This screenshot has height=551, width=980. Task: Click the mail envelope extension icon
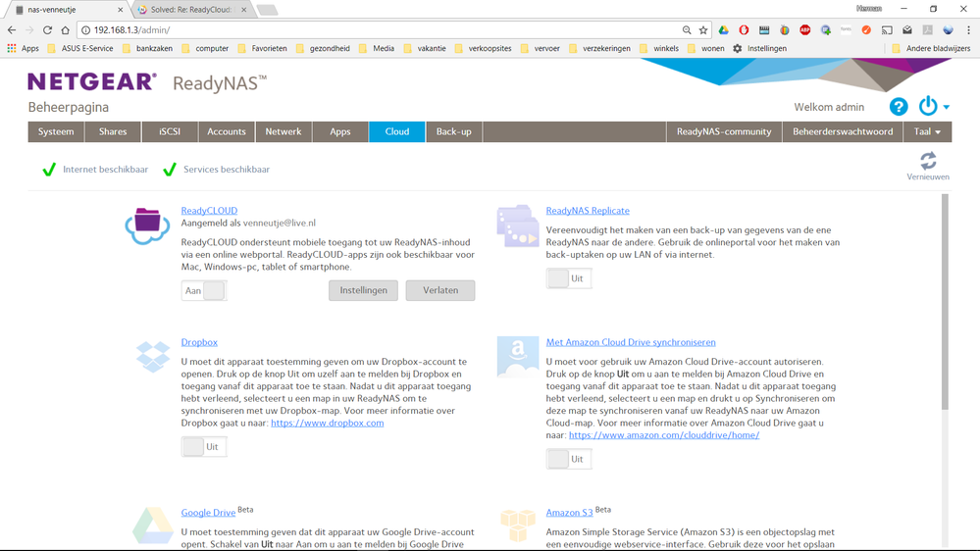907,30
